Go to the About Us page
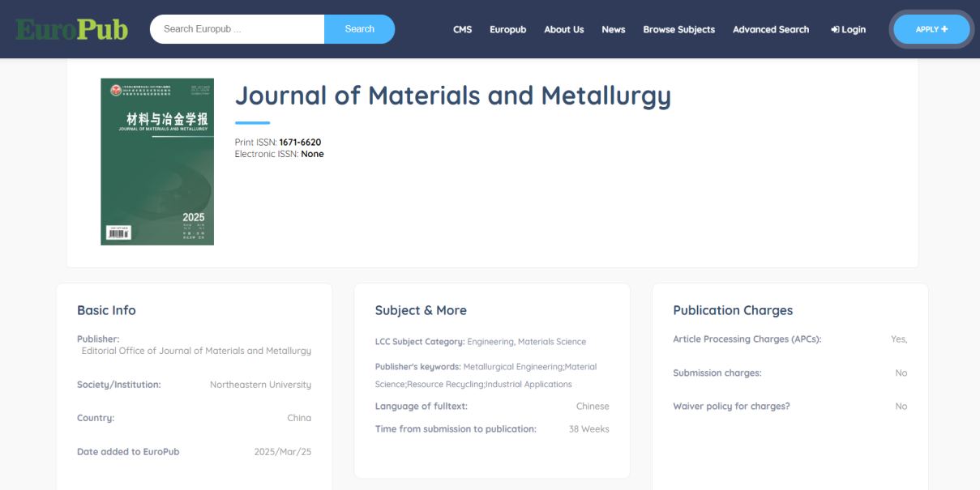This screenshot has height=490, width=980. [563, 29]
